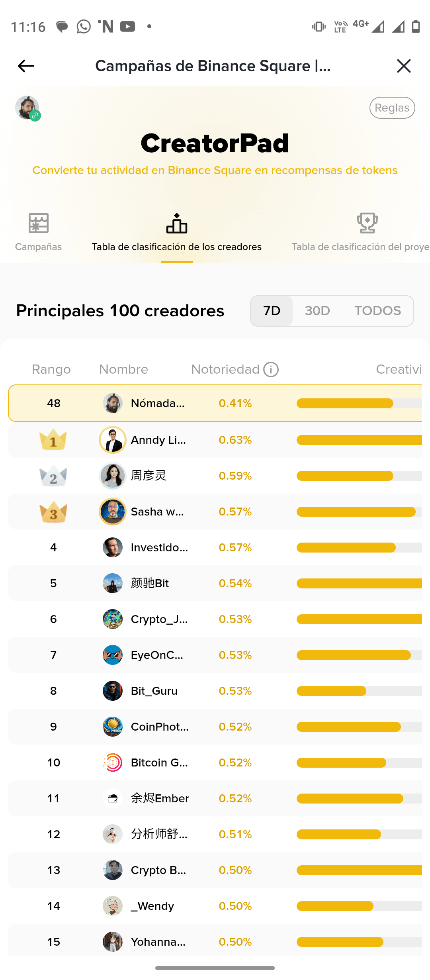Switch to the 30D time range
Viewport: 430px width, 980px height.
(317, 311)
